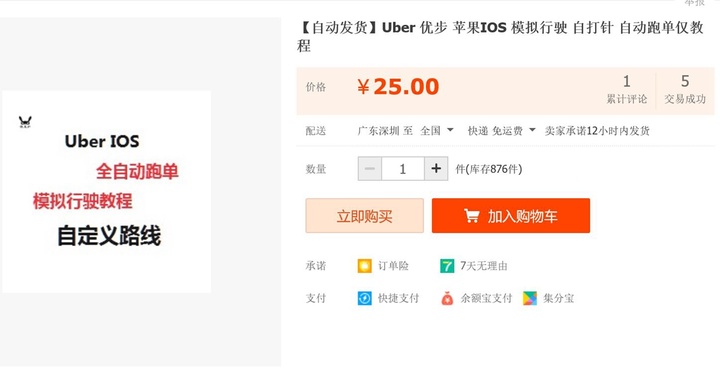Image resolution: width=720 pixels, height=379 pixels.
Task: Click the yen price symbol
Action: point(363,87)
